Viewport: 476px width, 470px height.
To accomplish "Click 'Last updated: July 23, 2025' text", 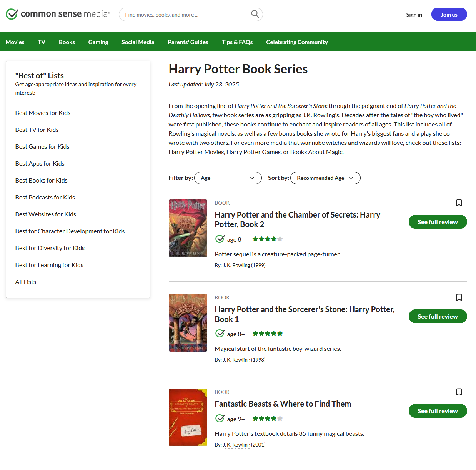I will (x=204, y=84).
